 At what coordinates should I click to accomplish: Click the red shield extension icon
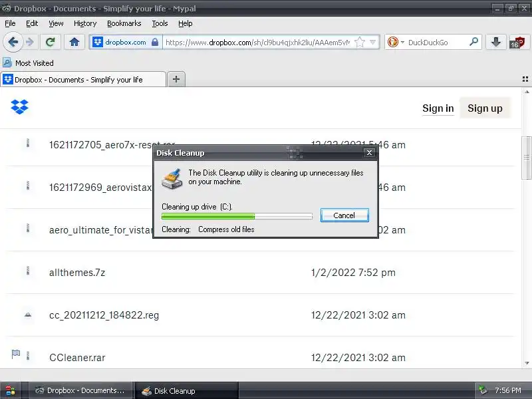point(517,43)
